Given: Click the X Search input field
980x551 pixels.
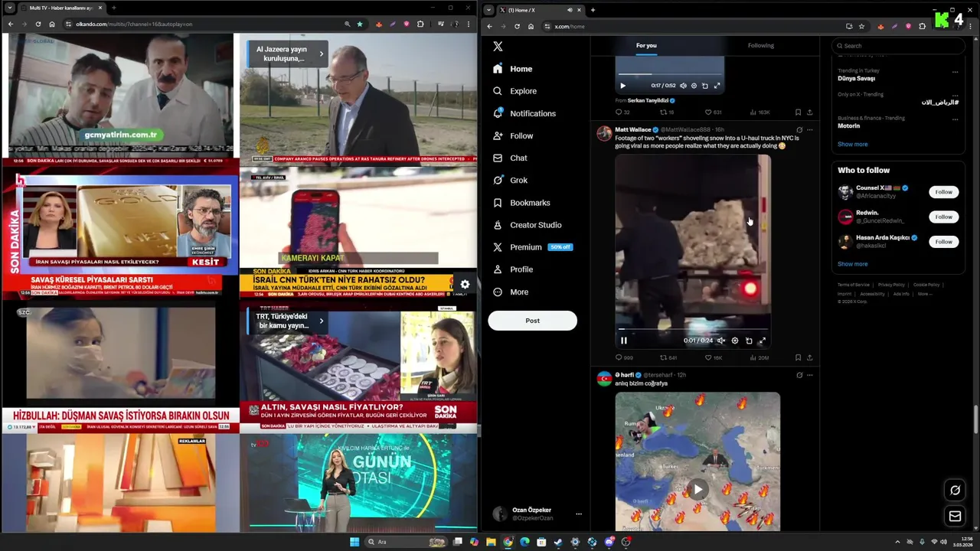Looking at the screenshot, I should point(898,46).
